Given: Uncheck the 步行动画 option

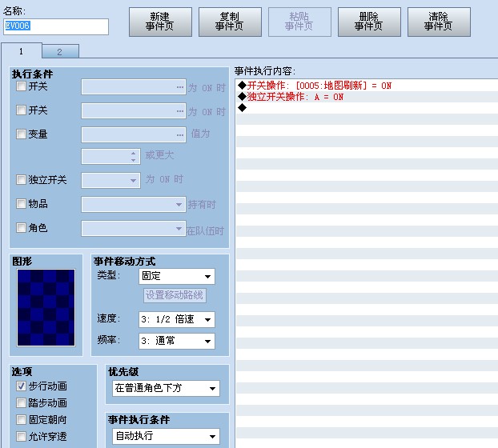Looking at the screenshot, I should pyautogui.click(x=21, y=386).
